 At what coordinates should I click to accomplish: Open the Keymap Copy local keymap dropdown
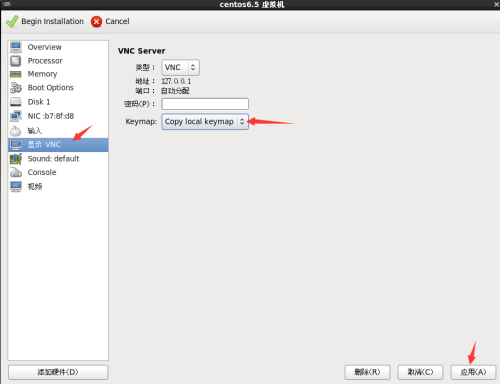pos(205,122)
